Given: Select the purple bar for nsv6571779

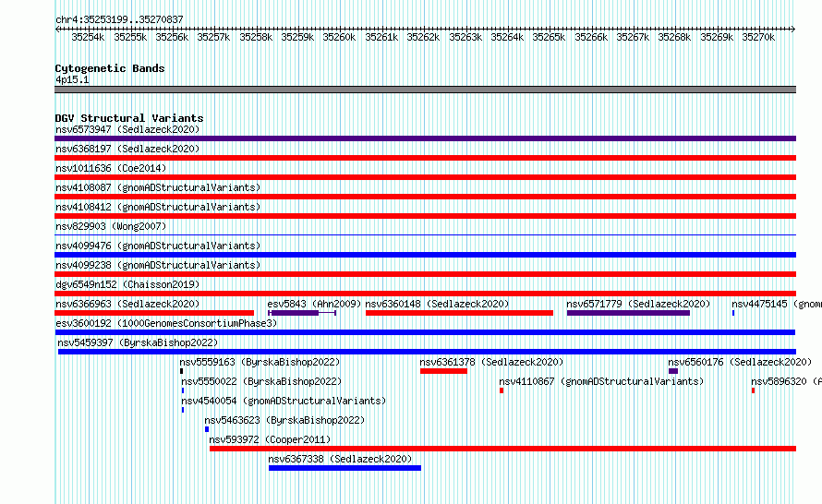Looking at the screenshot, I should [x=629, y=313].
